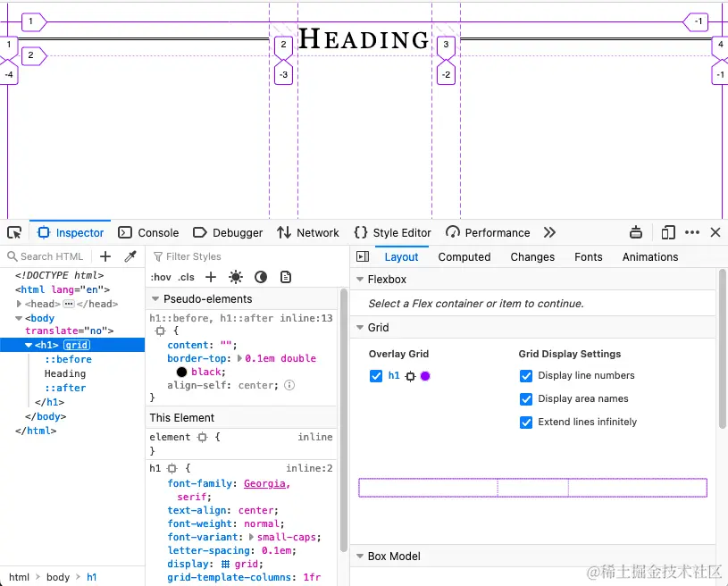Toggle responsive design mode icon
Image resolution: width=728 pixels, height=586 pixels.
pos(668,232)
